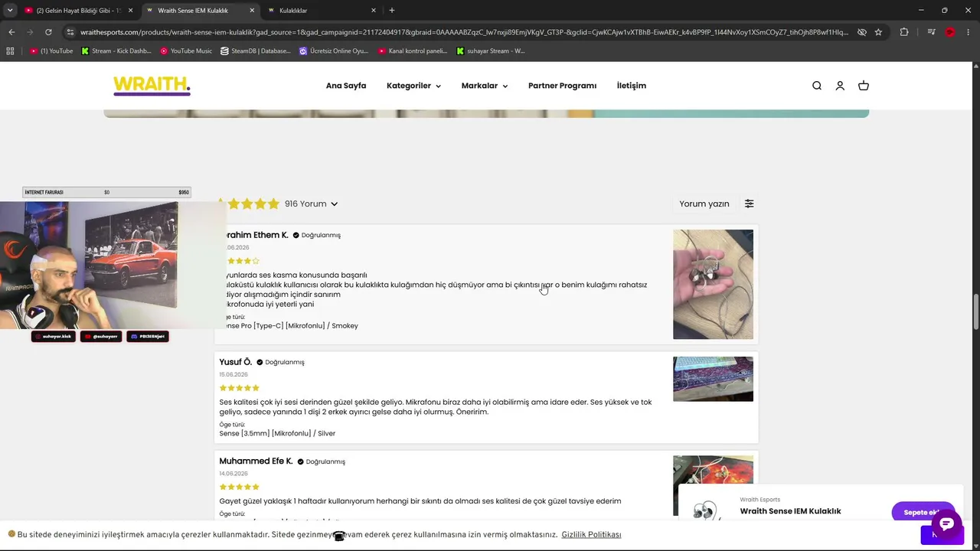This screenshot has height=551, width=980.
Task: Open site search with magnifier icon
Action: (x=817, y=86)
